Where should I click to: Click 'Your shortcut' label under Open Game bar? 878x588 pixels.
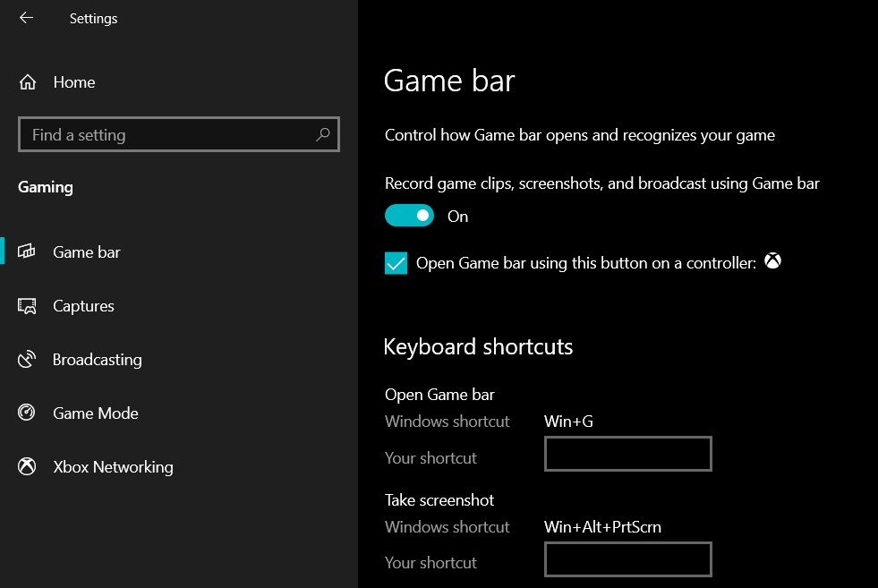430,458
